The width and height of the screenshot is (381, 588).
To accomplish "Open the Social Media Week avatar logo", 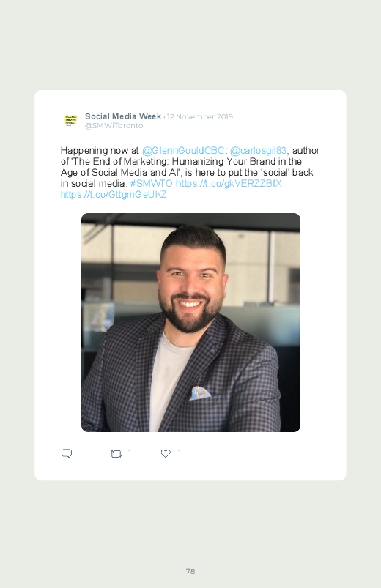I will [x=70, y=120].
